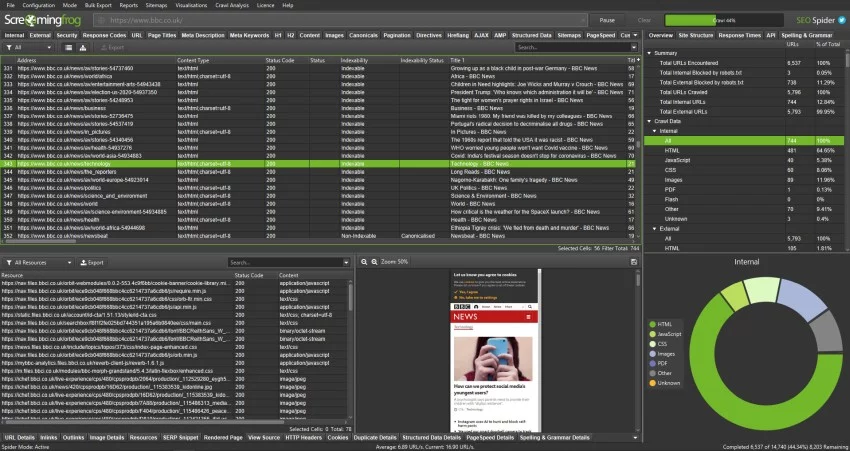The width and height of the screenshot is (850, 451).
Task: Open the resources search options dropdown
Action: click(346, 262)
